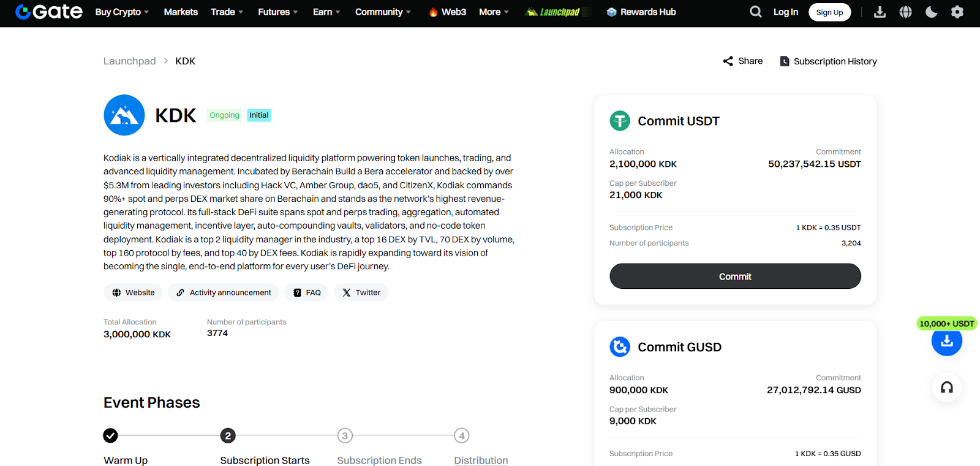
Task: Click the Subscription History document icon
Action: tap(784, 61)
